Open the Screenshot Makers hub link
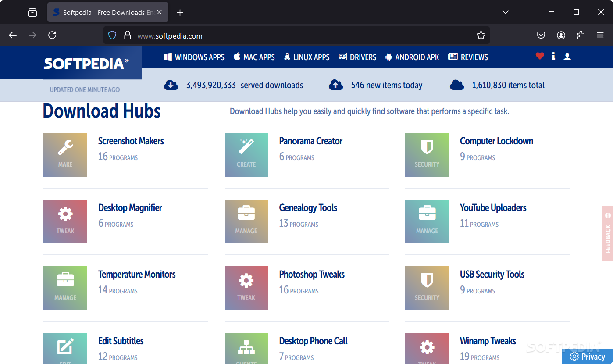613x364 pixels. (x=131, y=141)
